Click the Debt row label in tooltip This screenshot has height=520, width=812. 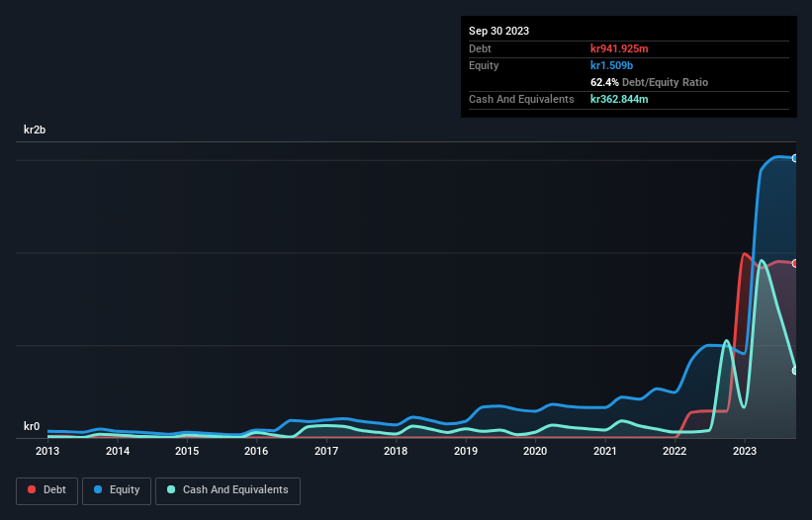pos(480,48)
